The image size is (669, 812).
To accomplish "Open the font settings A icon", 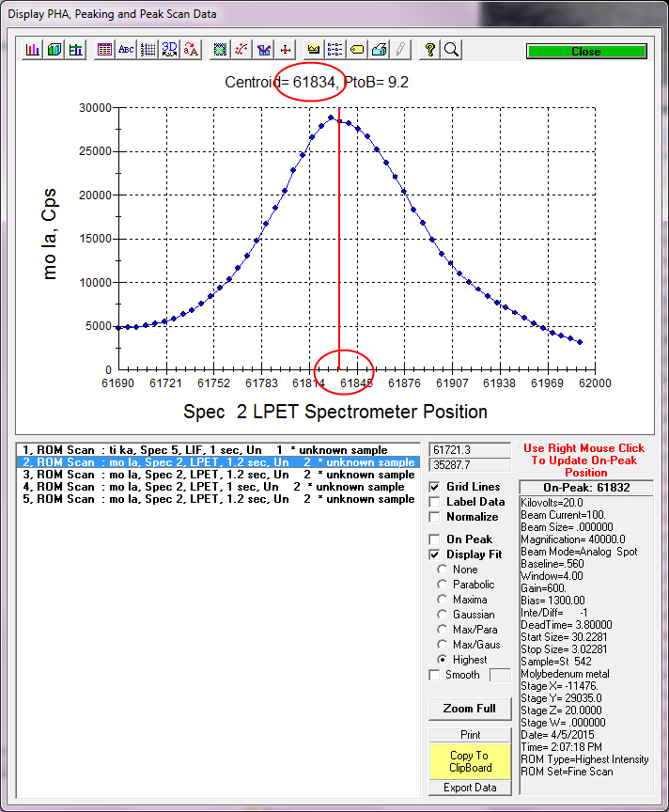I will [x=192, y=50].
